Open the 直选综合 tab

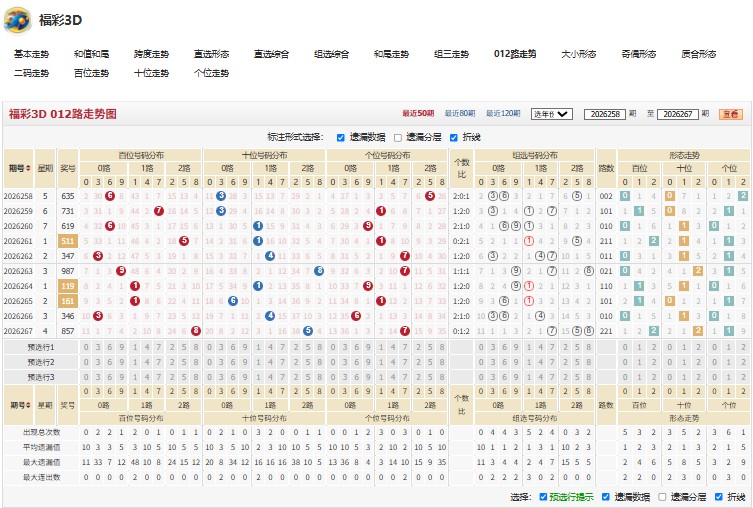(x=271, y=54)
